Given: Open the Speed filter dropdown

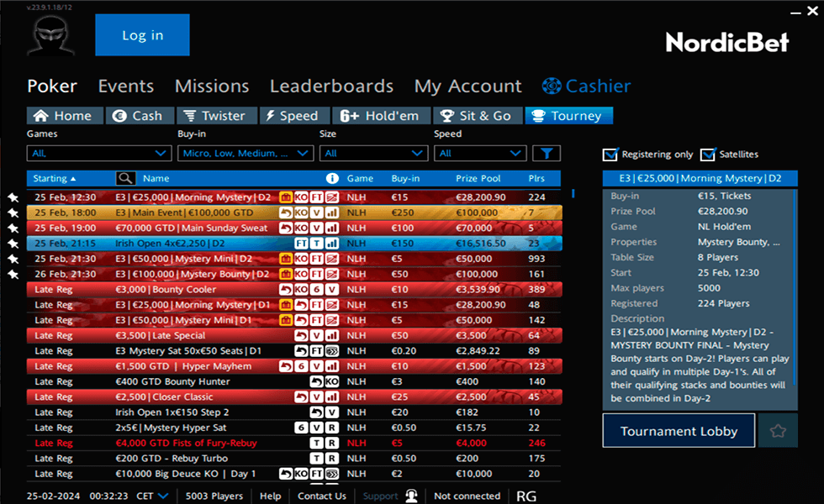Looking at the screenshot, I should click(480, 153).
